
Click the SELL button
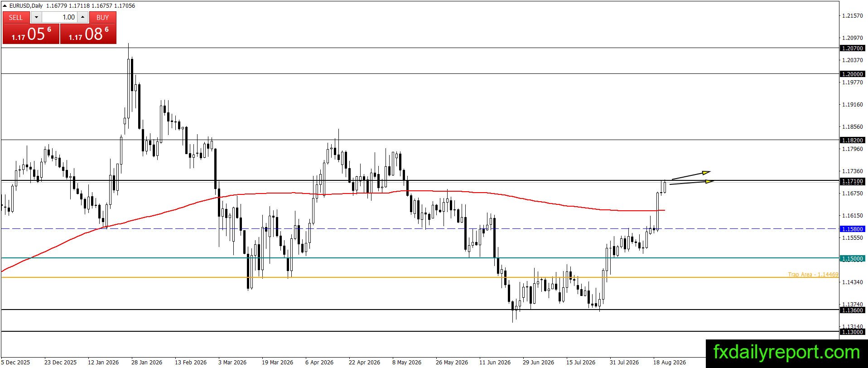(16, 17)
